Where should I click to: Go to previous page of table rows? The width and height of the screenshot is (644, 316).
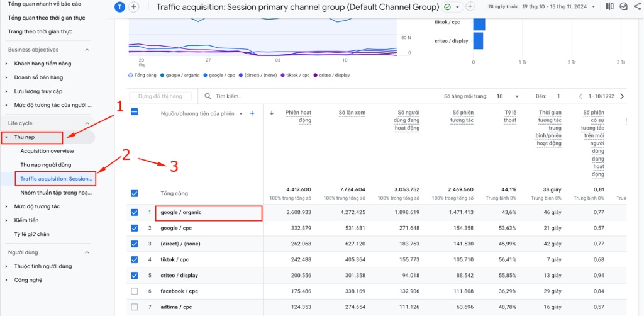click(x=581, y=96)
